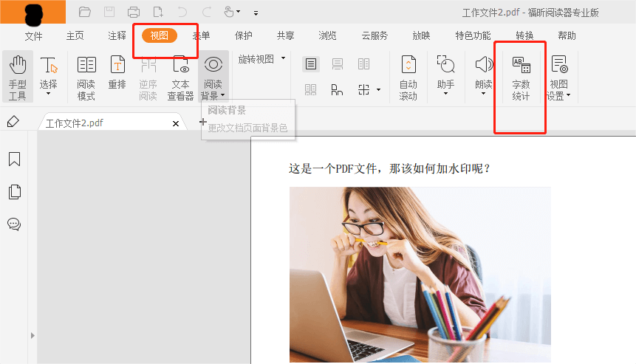636x364 pixels.
Task: Select the 手型工具 hand tool
Action: tap(17, 77)
